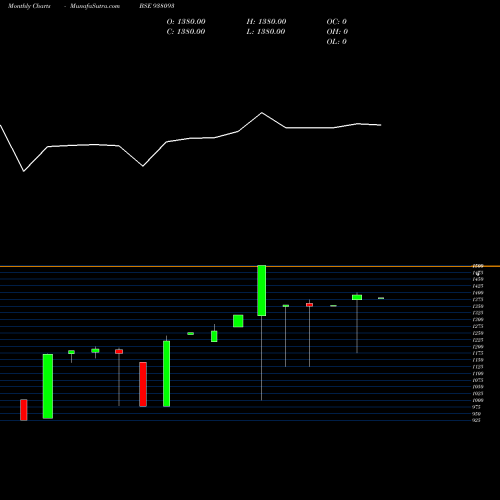
Task: Click the 975 price axis label
Action: point(477,407)
